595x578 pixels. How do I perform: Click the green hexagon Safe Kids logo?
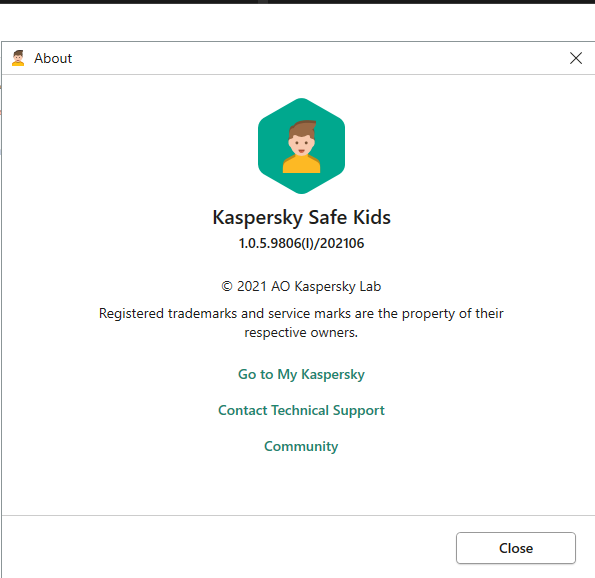tap(301, 146)
